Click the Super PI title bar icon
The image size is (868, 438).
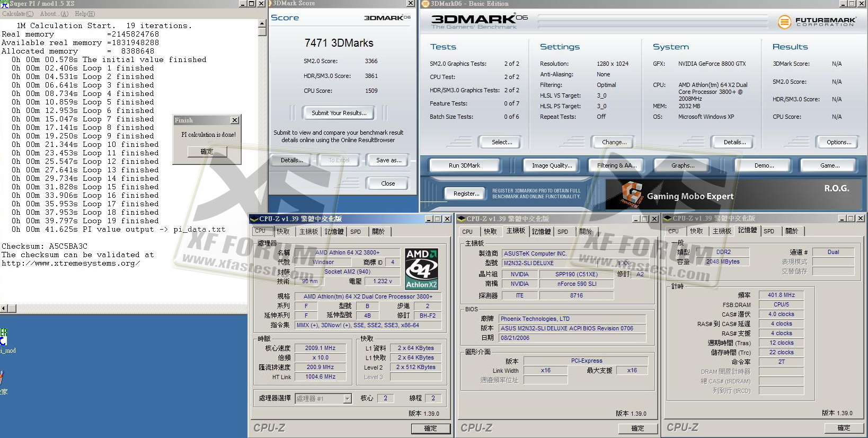click(x=4, y=4)
